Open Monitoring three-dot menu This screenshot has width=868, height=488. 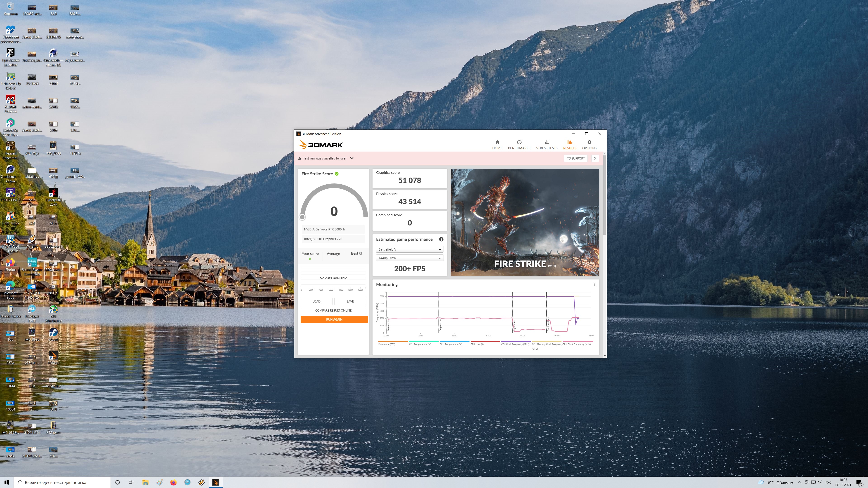point(595,285)
